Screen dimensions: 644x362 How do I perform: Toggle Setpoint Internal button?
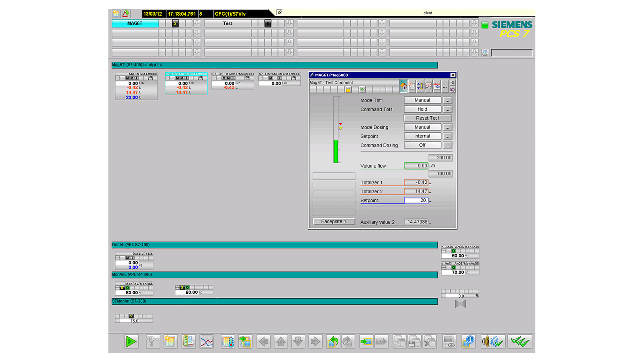[422, 136]
